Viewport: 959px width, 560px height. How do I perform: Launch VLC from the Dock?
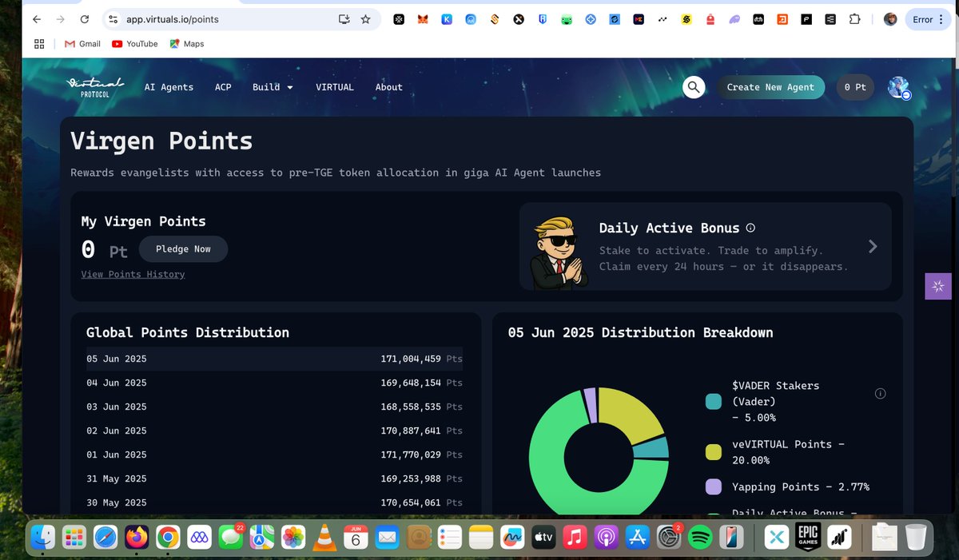(324, 538)
